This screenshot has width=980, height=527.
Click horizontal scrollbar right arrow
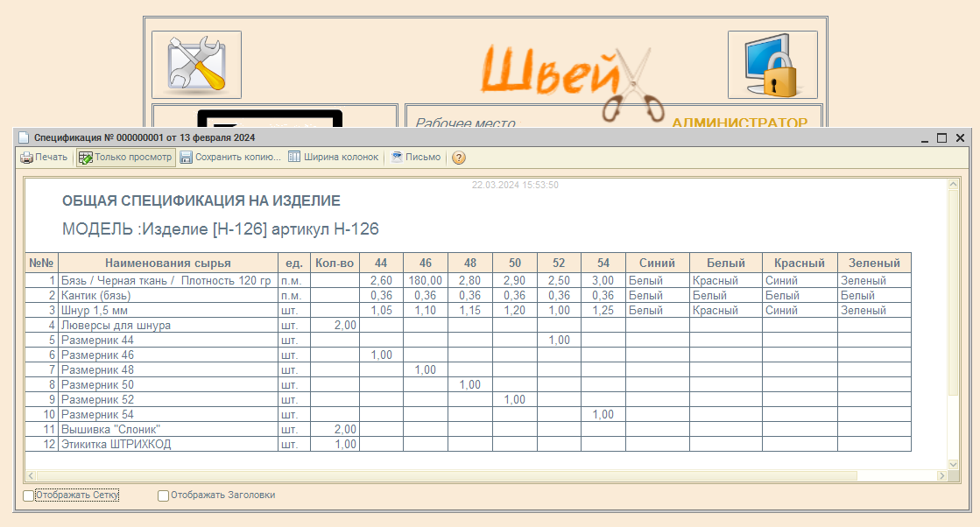[941, 476]
